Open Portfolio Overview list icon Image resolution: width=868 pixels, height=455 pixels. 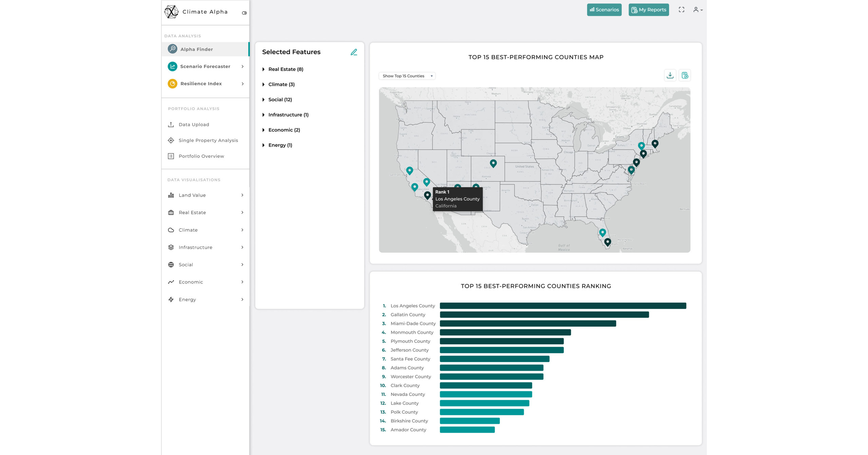(171, 156)
